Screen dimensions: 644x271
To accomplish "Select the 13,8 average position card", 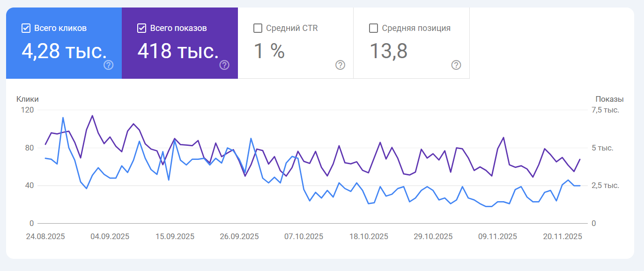I will 412,43.
